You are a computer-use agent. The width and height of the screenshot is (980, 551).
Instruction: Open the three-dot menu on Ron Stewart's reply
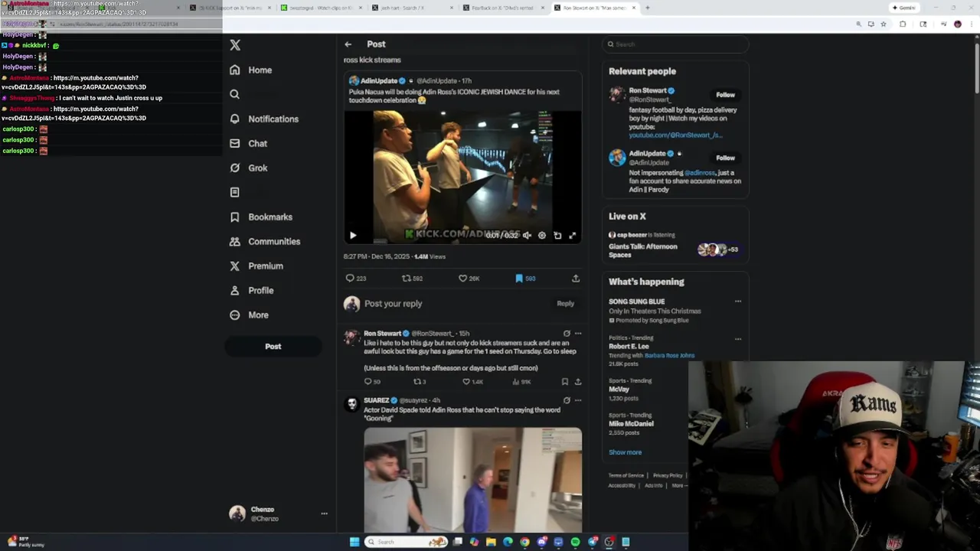tap(578, 334)
